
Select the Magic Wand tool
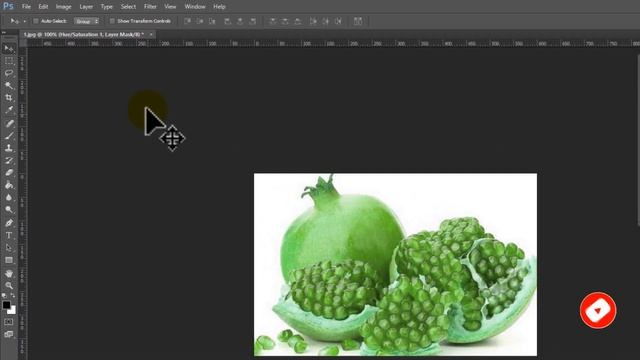(9, 86)
